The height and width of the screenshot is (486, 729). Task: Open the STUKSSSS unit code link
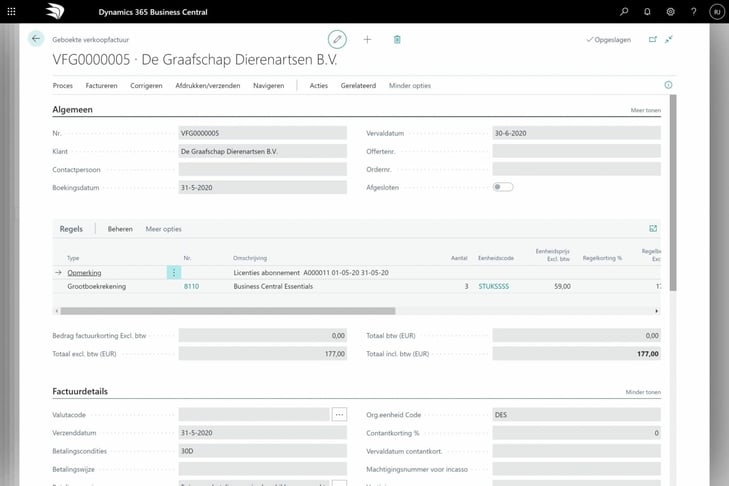pyautogui.click(x=494, y=286)
